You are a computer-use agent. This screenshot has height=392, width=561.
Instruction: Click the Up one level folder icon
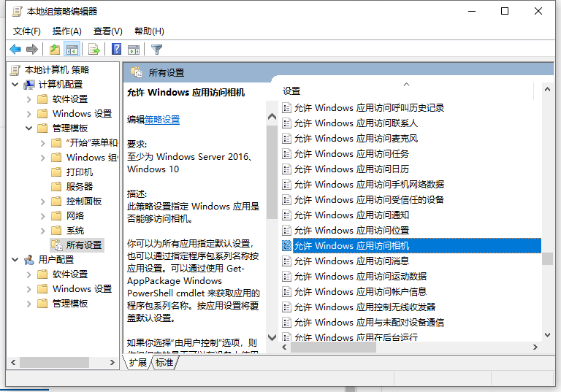coord(54,49)
